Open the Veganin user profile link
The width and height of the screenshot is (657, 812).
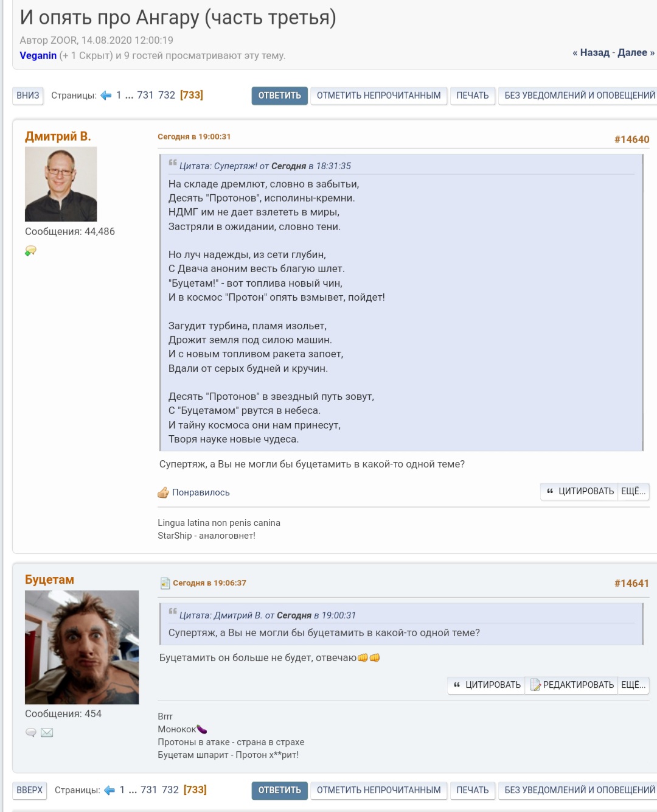pos(38,55)
